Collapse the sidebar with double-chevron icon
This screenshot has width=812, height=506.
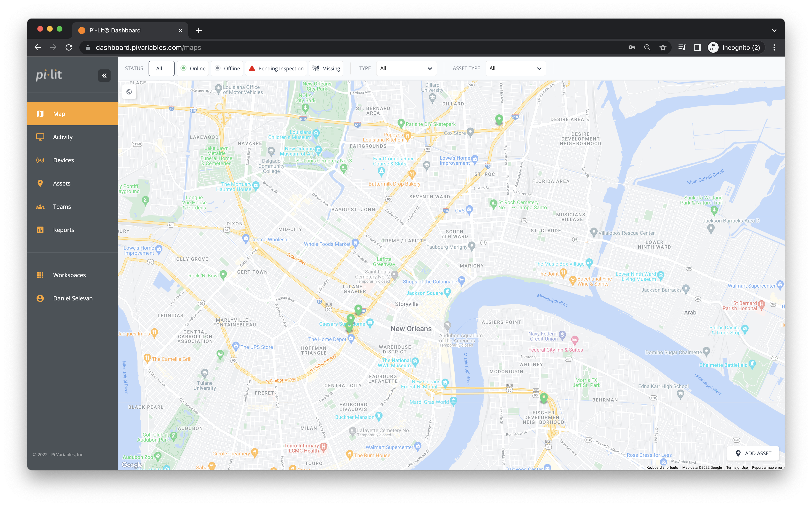(x=104, y=76)
